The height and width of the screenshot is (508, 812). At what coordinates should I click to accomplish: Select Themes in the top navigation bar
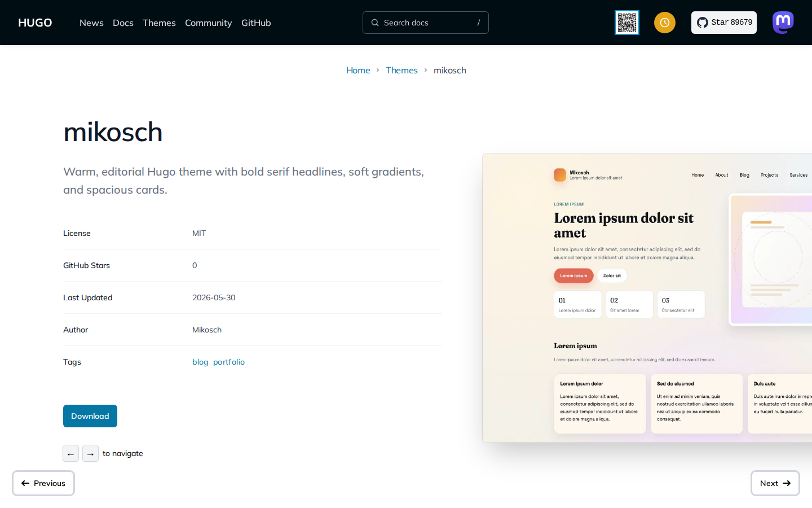point(159,23)
